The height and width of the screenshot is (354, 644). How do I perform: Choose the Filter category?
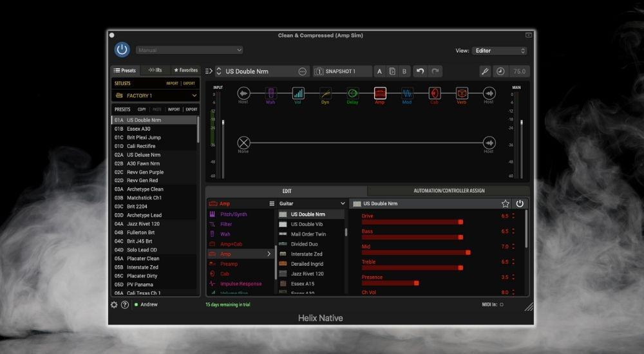pyautogui.click(x=240, y=224)
